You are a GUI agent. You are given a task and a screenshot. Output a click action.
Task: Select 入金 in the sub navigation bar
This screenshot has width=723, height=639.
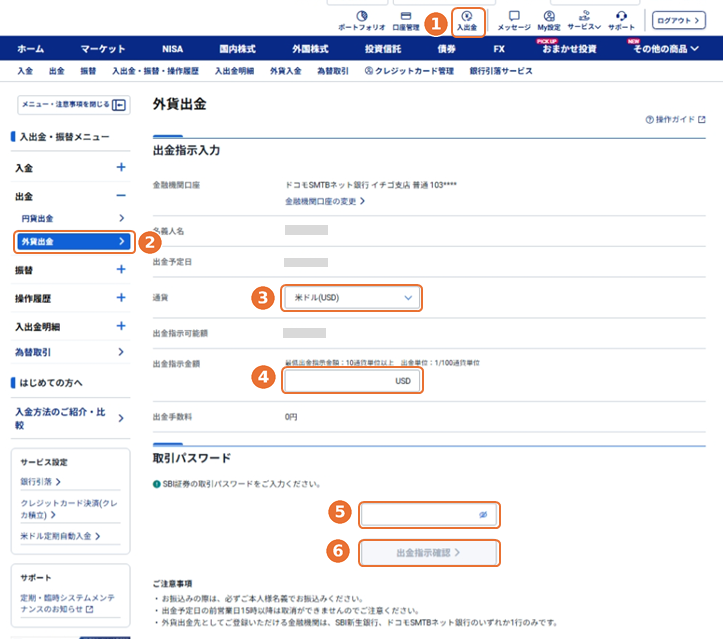coord(25,71)
